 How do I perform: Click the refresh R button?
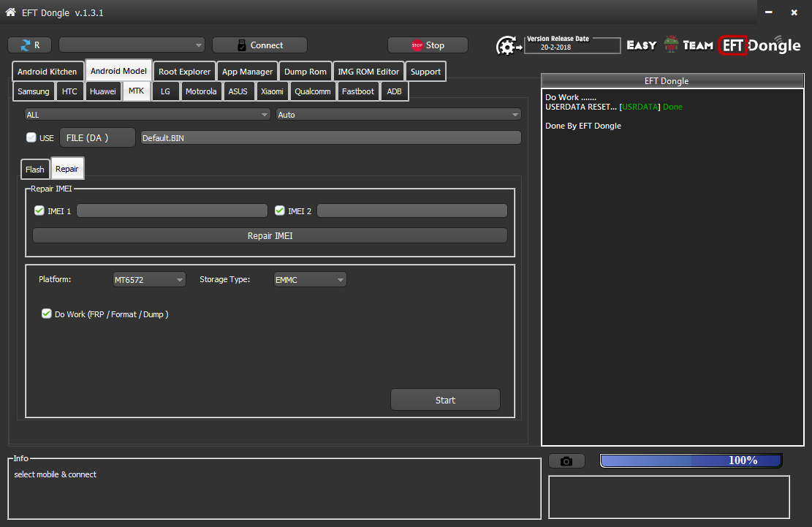(29, 45)
